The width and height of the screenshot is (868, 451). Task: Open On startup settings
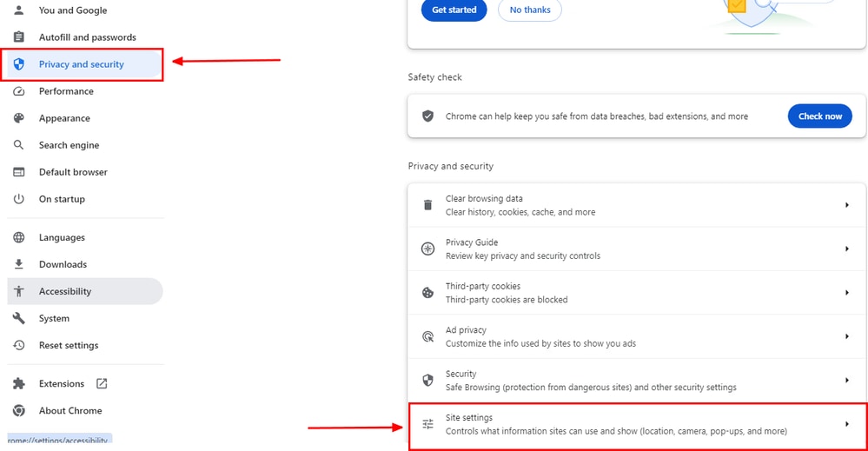62,199
